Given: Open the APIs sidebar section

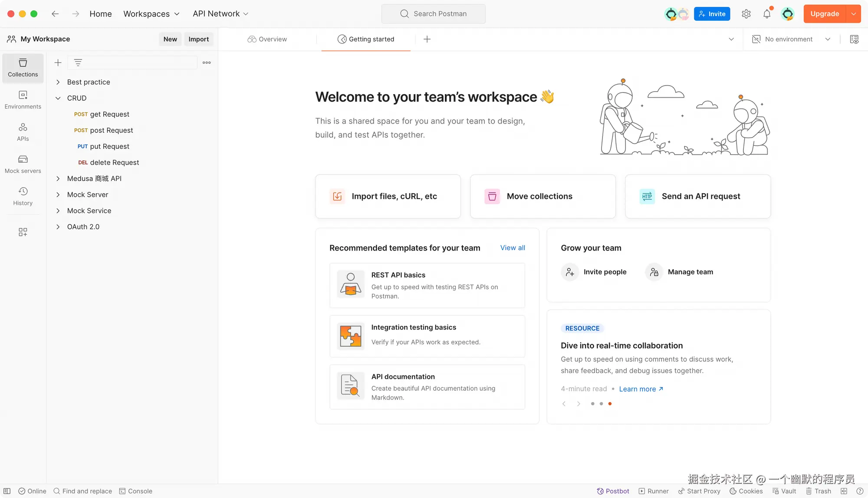Looking at the screenshot, I should [x=23, y=132].
